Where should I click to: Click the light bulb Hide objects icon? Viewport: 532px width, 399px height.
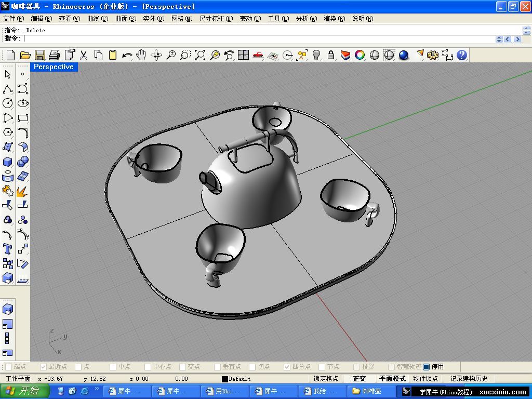tap(316, 55)
